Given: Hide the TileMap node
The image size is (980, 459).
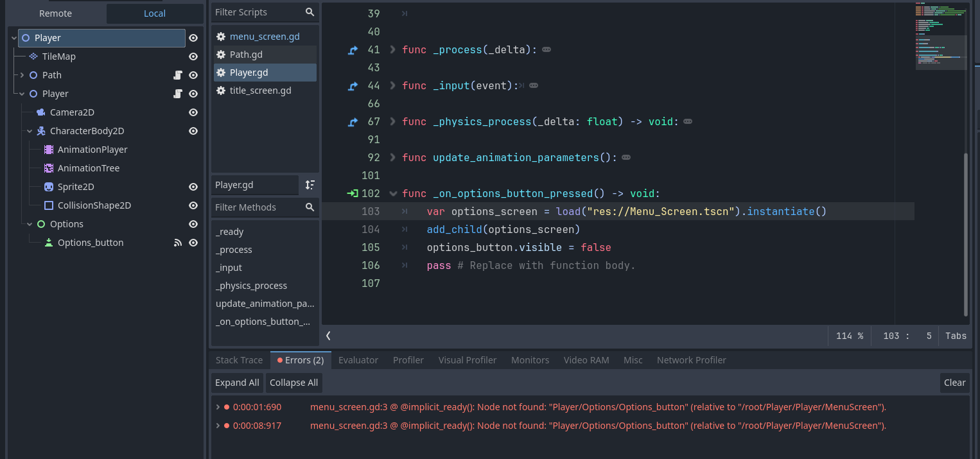Looking at the screenshot, I should click(193, 56).
